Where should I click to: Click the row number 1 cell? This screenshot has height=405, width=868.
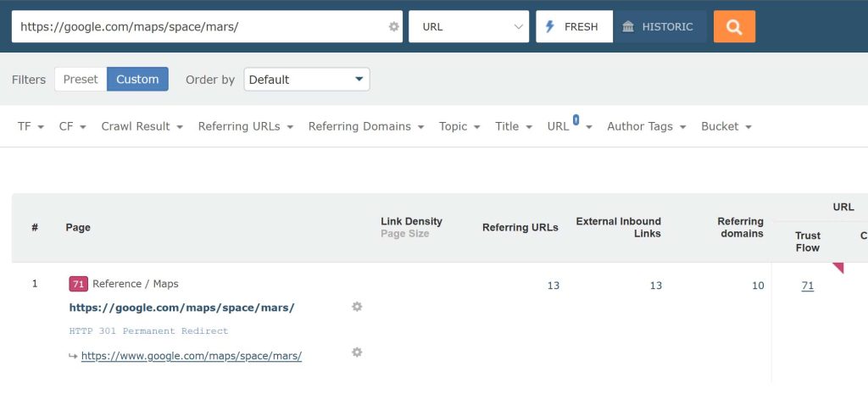[x=35, y=284]
